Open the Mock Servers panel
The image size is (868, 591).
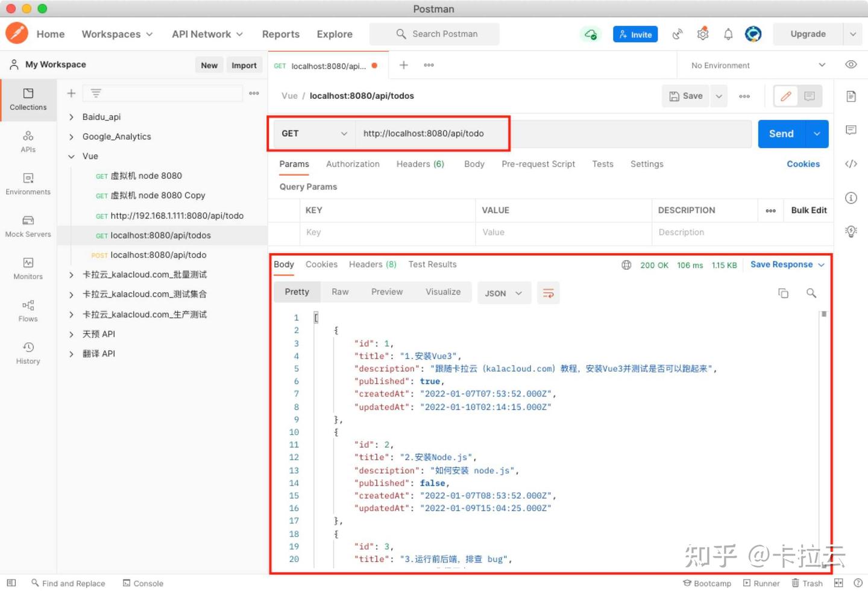28,227
